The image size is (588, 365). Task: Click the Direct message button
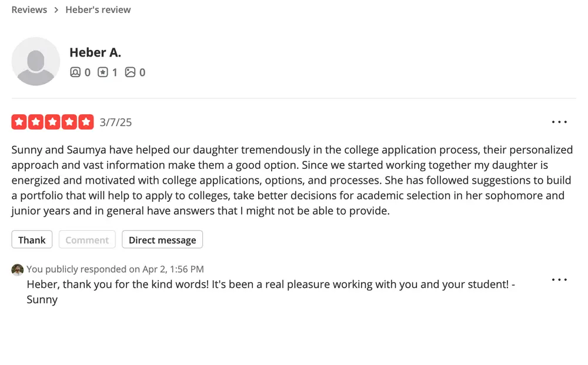coord(162,240)
